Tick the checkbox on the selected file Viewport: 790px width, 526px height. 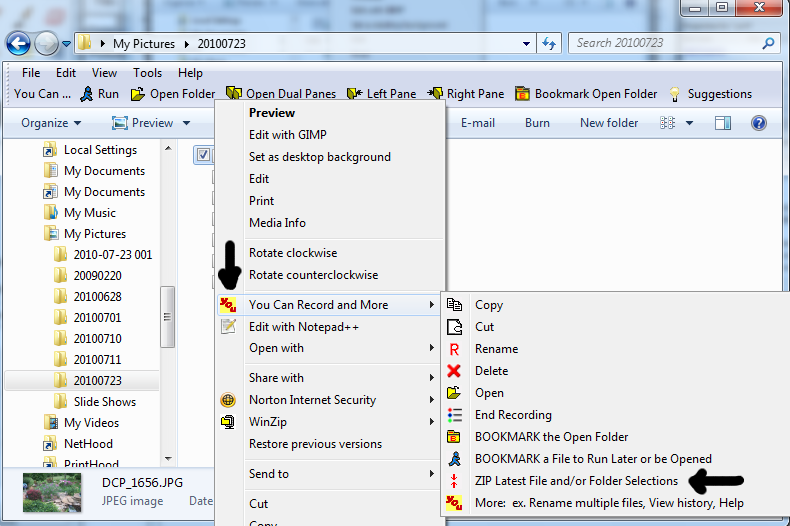tap(204, 154)
